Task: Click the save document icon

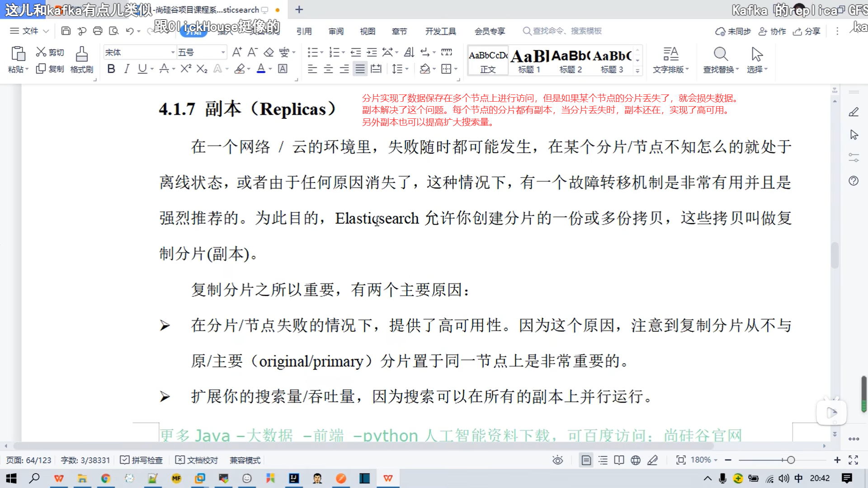Action: coord(66,31)
